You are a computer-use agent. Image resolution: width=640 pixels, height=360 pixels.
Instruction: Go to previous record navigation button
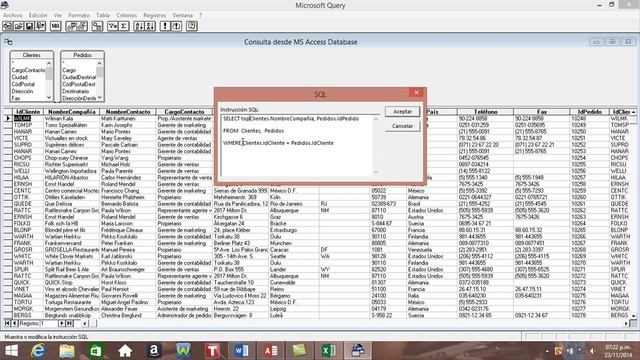(14, 323)
